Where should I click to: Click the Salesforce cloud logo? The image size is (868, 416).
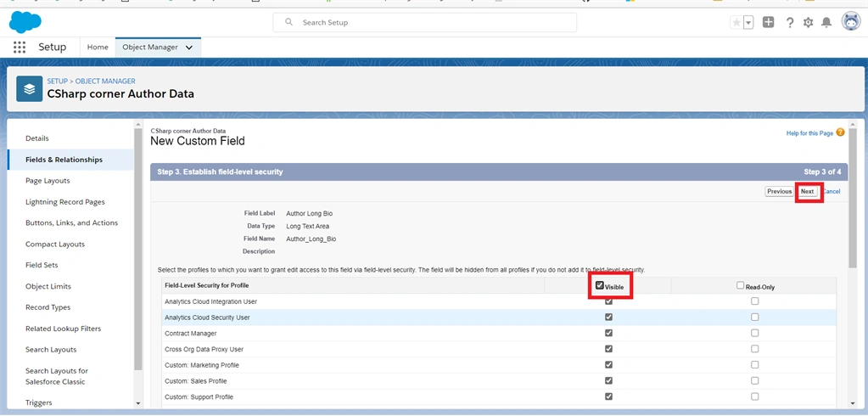(x=25, y=22)
